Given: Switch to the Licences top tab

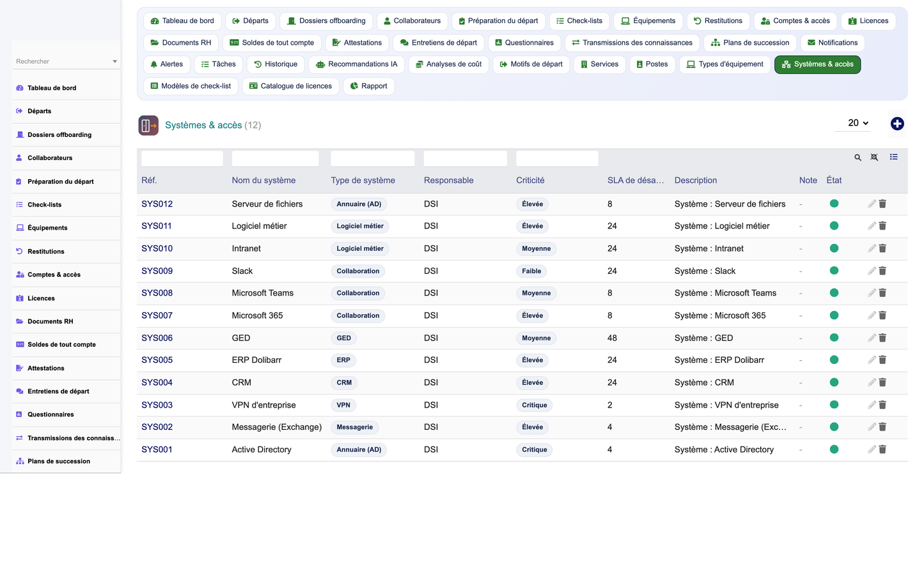Looking at the screenshot, I should click(868, 21).
